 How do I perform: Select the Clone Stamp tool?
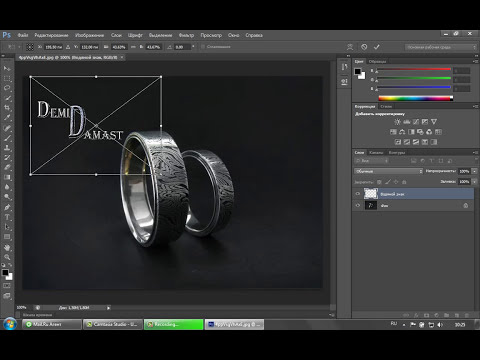(x=7, y=147)
